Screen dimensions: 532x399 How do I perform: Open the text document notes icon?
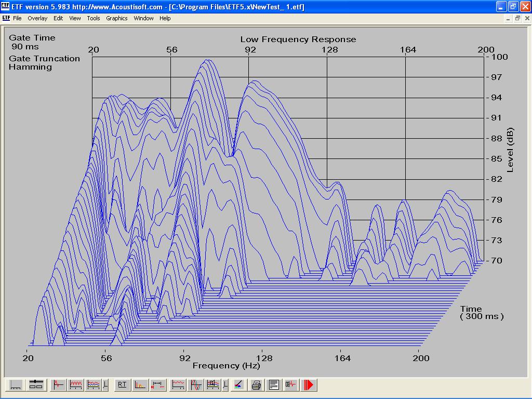point(274,385)
